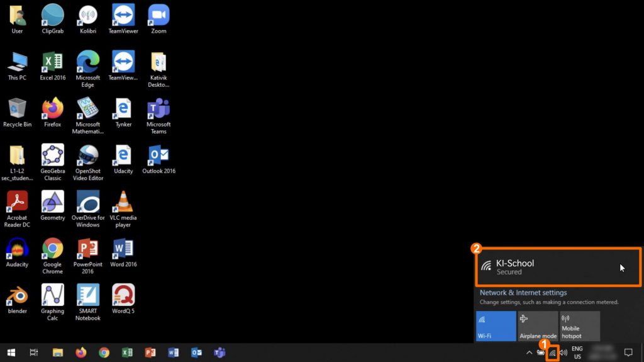Open ENG US language input selector

577,353
